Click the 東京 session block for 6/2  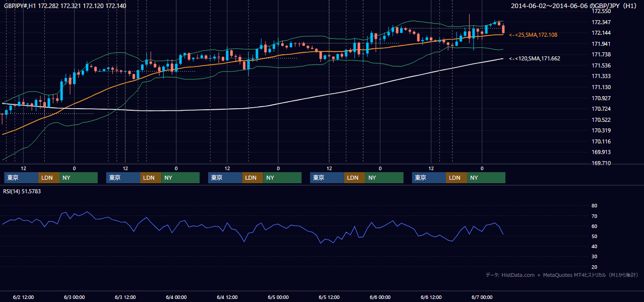pyautogui.click(x=21, y=178)
